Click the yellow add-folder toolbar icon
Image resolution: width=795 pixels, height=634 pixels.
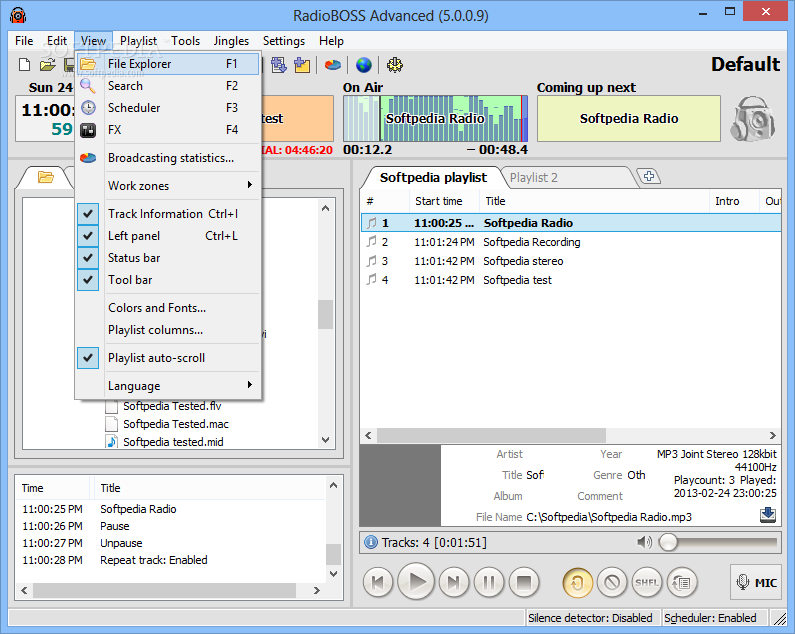point(302,64)
